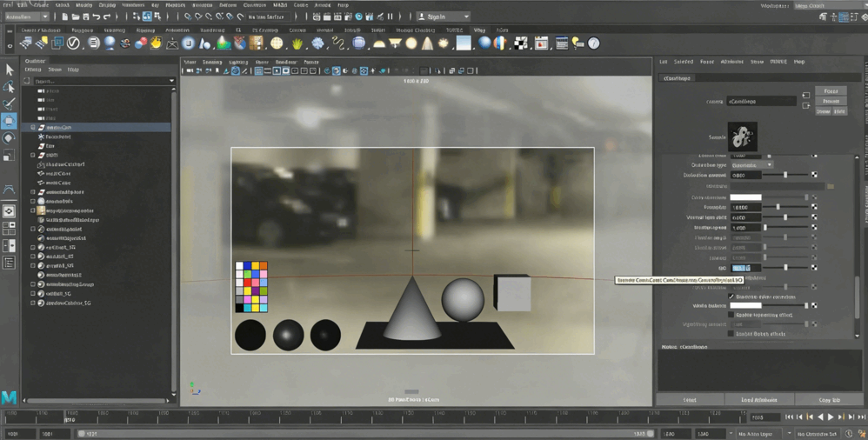The image size is (868, 440).
Task: Click the Maya logo icon bottom-left
Action: tap(9, 397)
